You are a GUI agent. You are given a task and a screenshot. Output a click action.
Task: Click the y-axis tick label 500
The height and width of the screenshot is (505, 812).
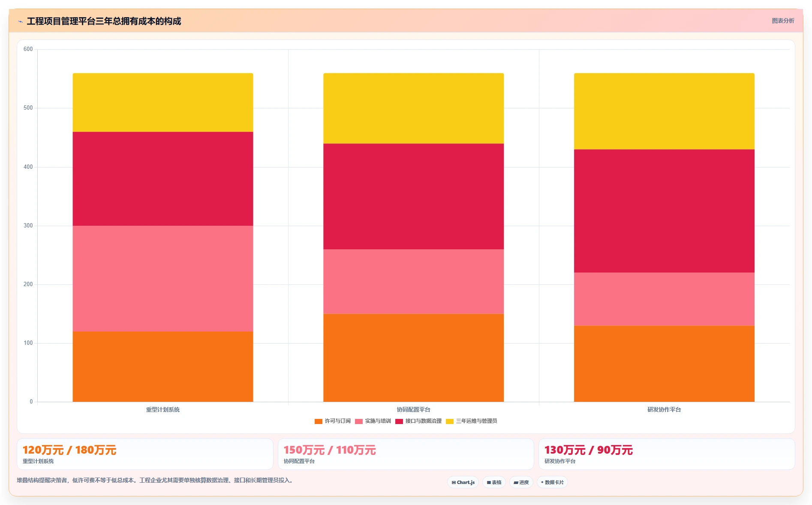click(28, 108)
